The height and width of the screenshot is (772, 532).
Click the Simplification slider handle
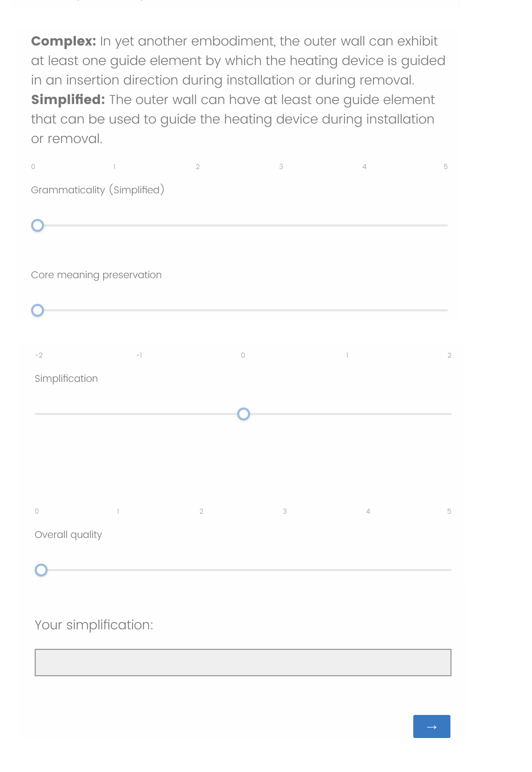244,414
